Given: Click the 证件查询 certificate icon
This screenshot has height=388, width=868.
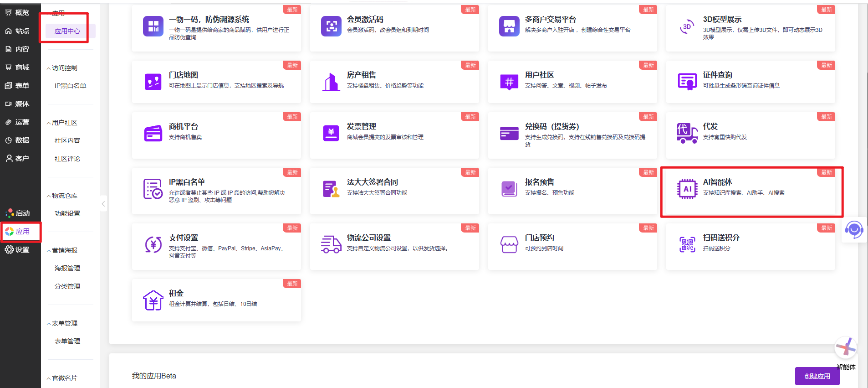Looking at the screenshot, I should coord(687,82).
